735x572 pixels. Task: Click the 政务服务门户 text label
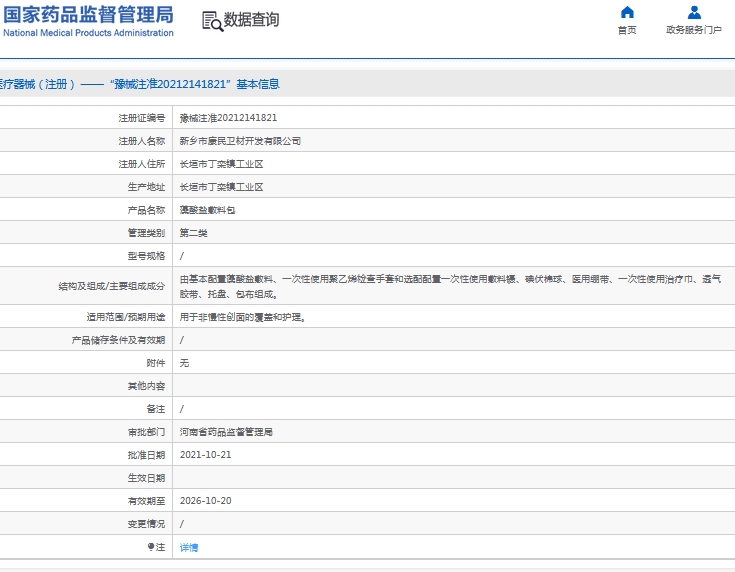694,30
